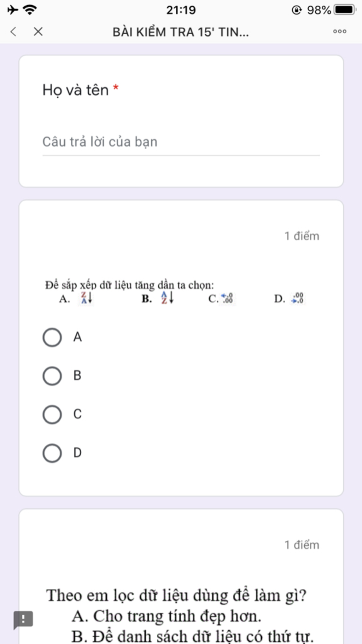The width and height of the screenshot is (362, 644).
Task: Tap the decimal icon in option D
Action: pyautogui.click(x=297, y=298)
